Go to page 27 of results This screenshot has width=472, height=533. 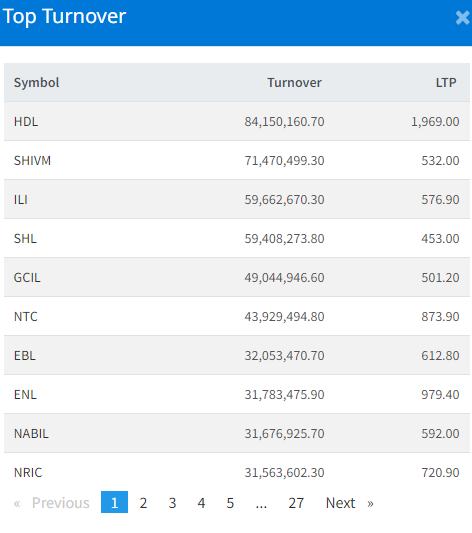click(x=296, y=503)
